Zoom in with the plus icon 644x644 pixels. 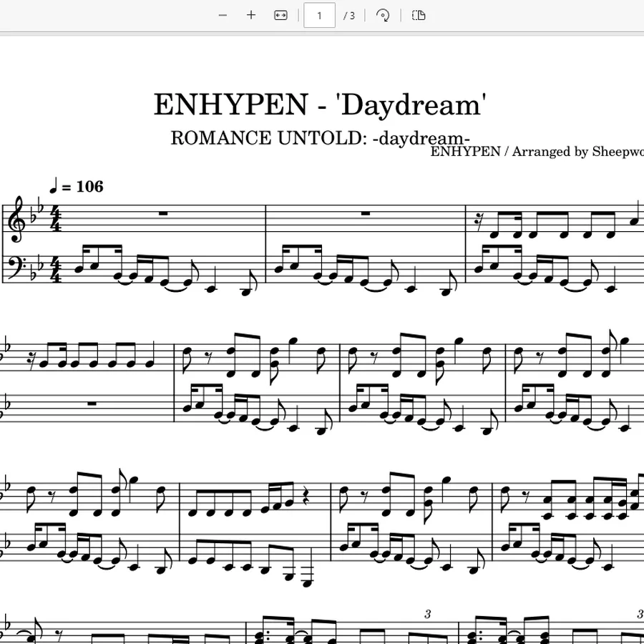pyautogui.click(x=251, y=16)
